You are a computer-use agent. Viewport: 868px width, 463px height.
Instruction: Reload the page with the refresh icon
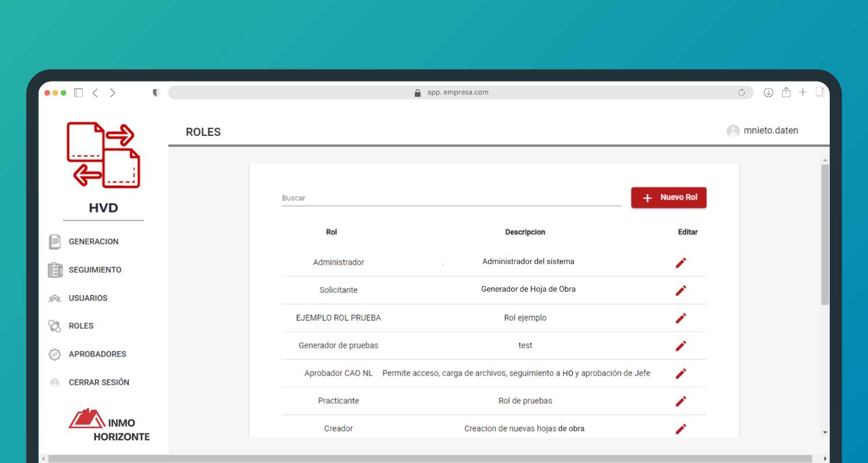[741, 93]
